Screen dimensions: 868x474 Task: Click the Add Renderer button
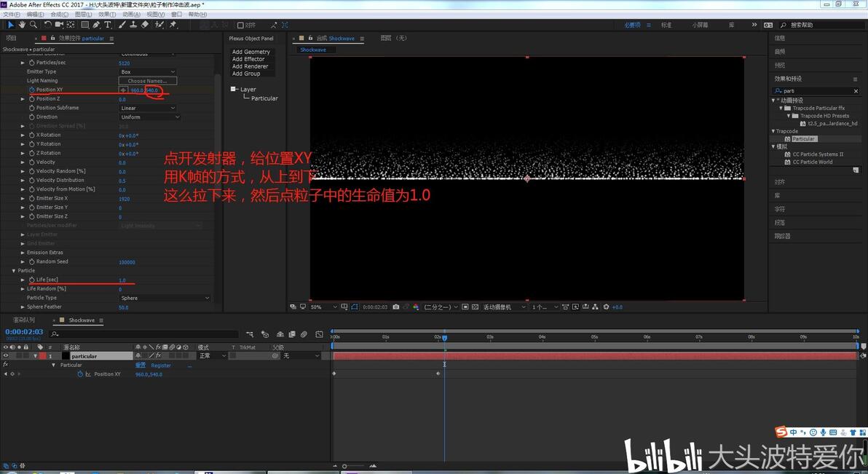(x=250, y=66)
